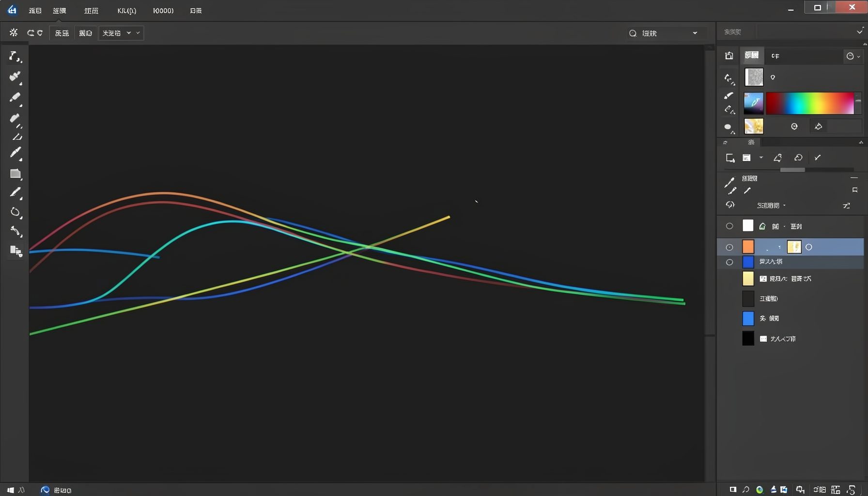Open the last menu in the menu bar

coord(196,10)
